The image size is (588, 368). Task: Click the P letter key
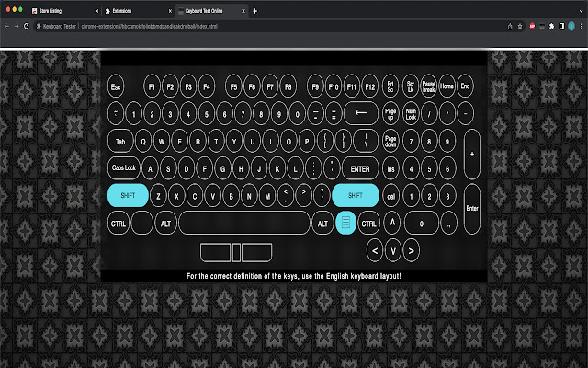pyautogui.click(x=307, y=141)
